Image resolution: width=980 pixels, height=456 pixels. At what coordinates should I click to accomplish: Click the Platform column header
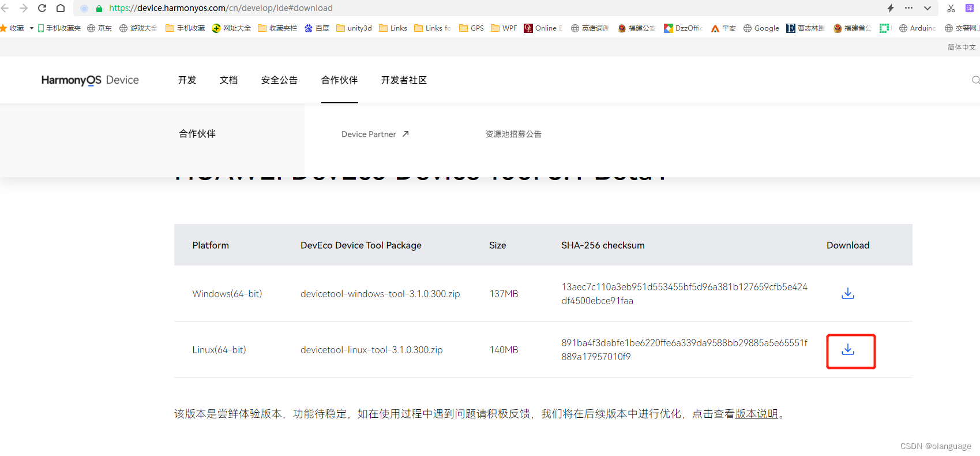(211, 245)
